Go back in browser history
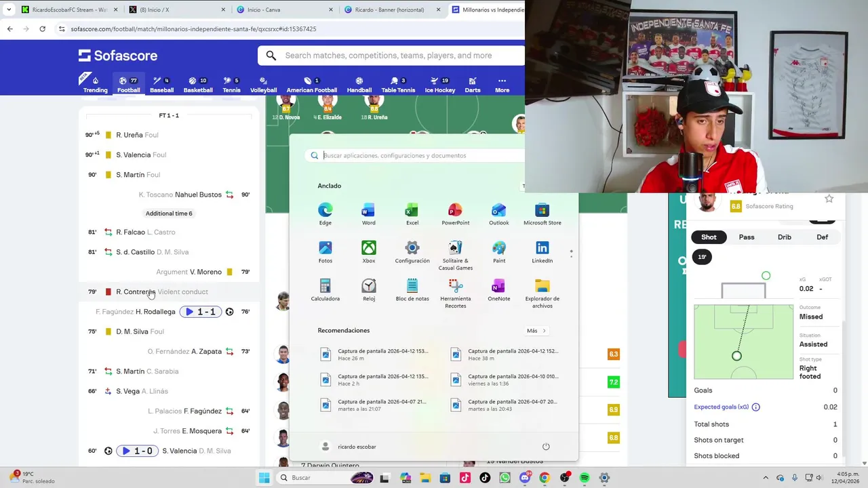The image size is (868, 488). point(9,29)
